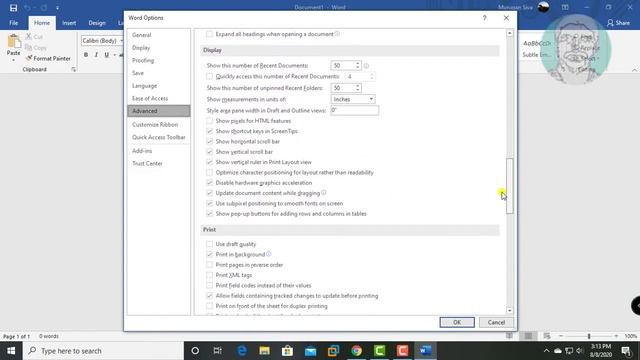The width and height of the screenshot is (640, 360).
Task: Select the Add-ins category
Action: (159, 151)
